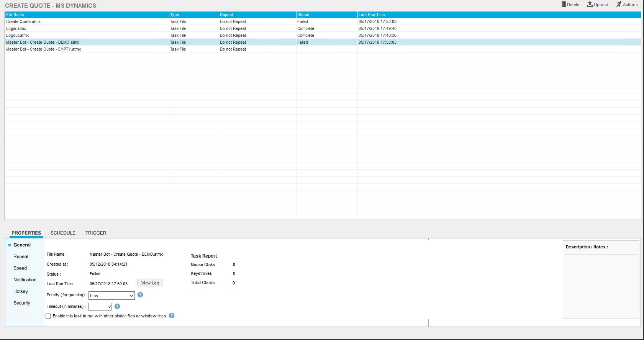The height and width of the screenshot is (340, 644).
Task: Sort by the Type column header
Action: [x=194, y=15]
